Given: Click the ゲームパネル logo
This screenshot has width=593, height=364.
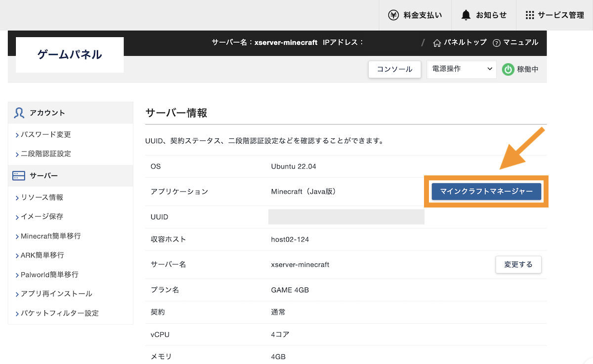Looking at the screenshot, I should [70, 55].
